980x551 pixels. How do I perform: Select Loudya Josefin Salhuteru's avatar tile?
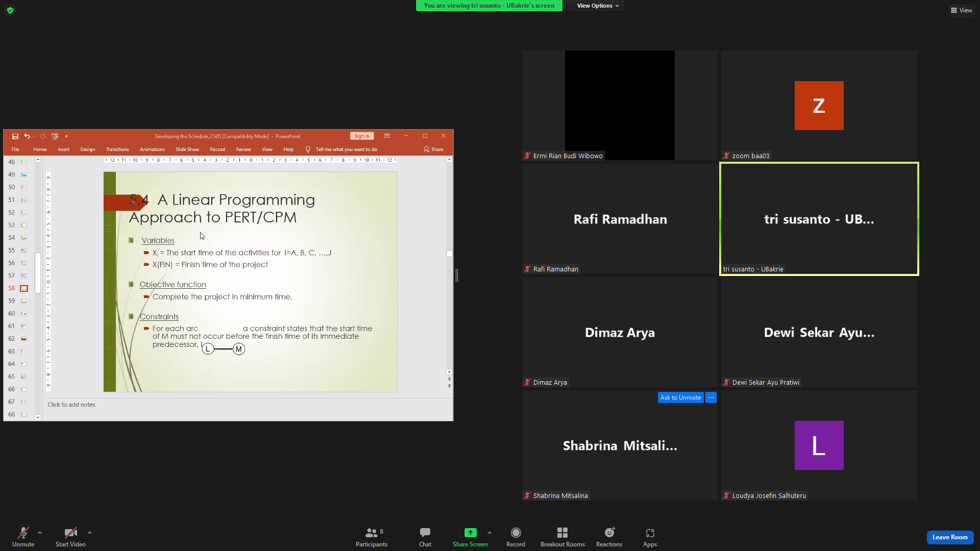click(x=819, y=445)
